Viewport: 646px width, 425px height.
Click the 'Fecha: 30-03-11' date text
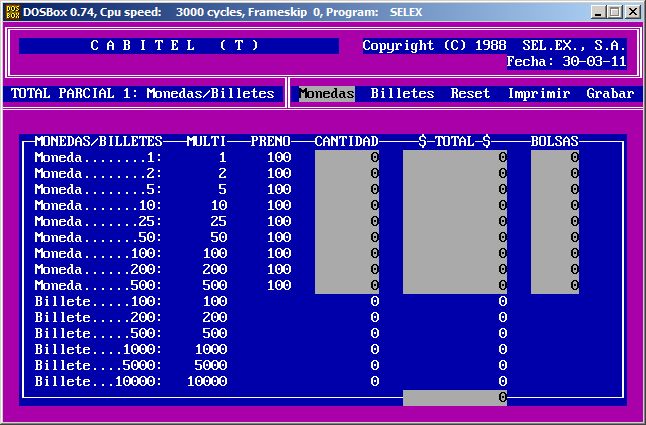(x=566, y=62)
